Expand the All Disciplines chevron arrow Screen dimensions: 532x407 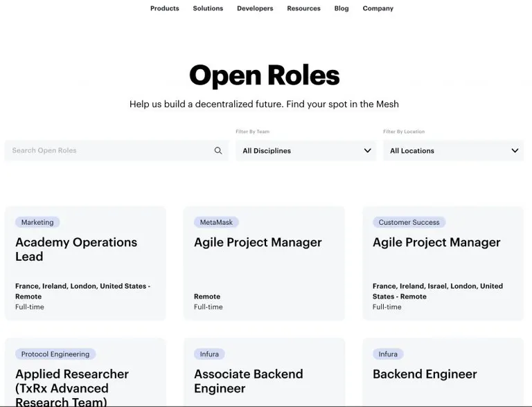[x=367, y=150]
